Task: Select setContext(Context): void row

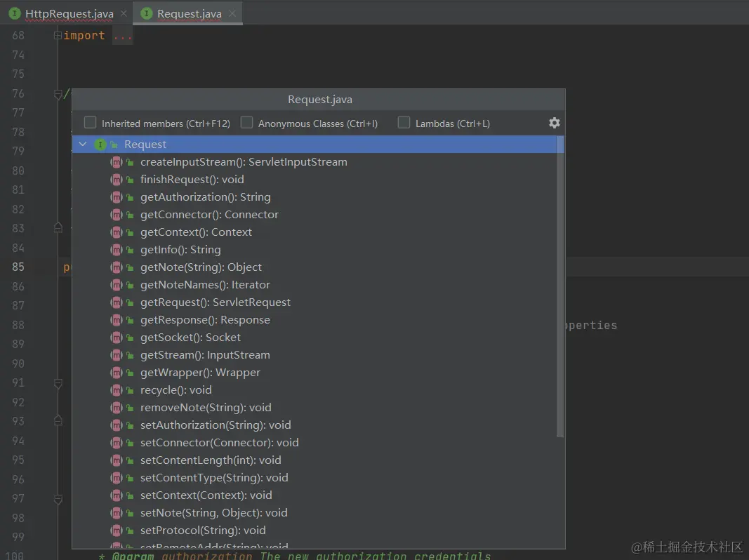Action: pos(314,495)
